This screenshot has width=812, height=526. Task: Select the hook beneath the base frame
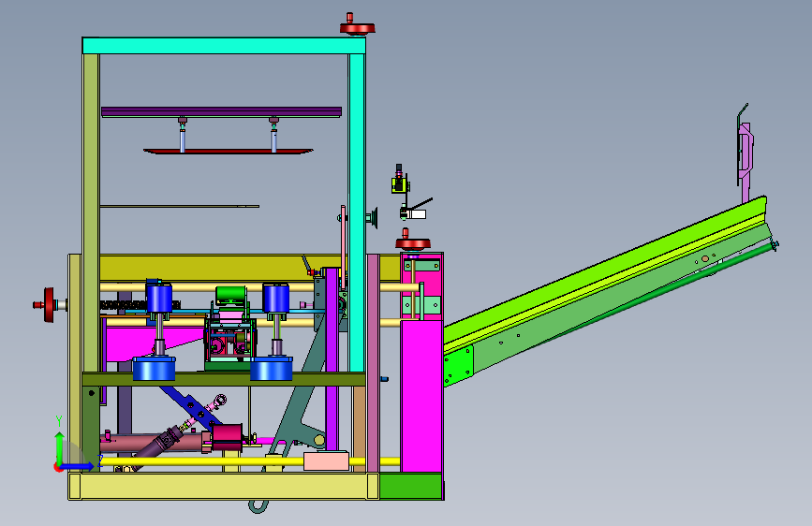(258, 505)
